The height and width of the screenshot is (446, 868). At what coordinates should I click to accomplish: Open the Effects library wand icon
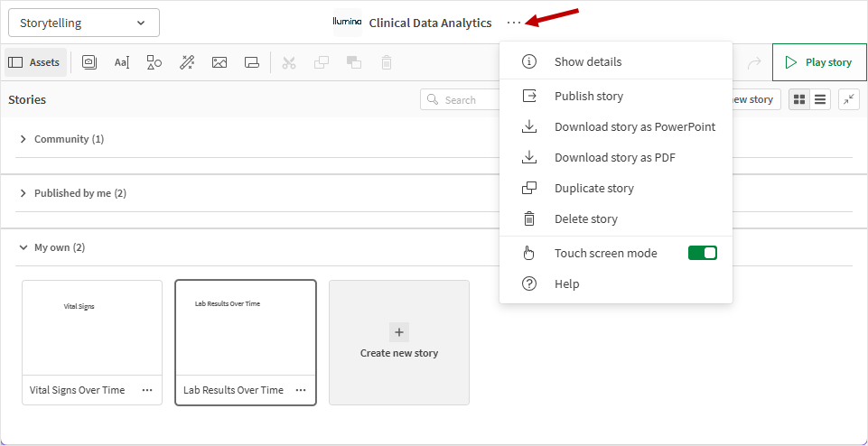(x=187, y=62)
